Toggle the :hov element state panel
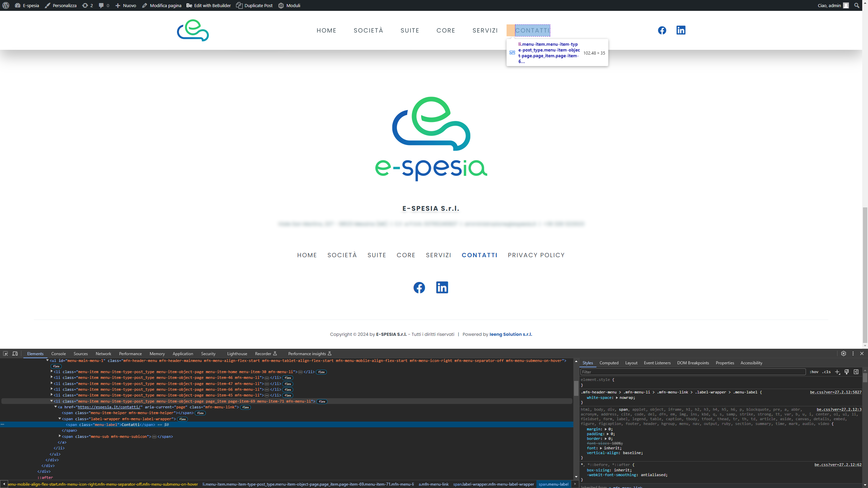 click(x=814, y=372)
